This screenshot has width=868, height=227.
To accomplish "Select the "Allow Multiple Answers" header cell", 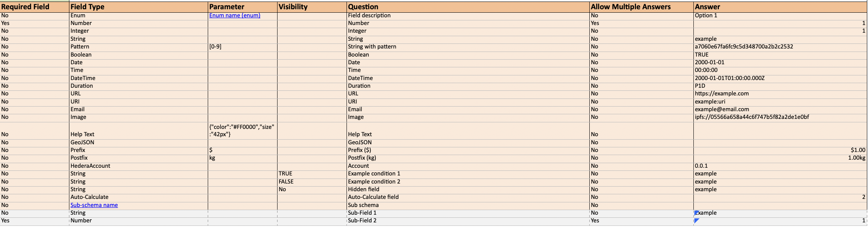I will coord(631,7).
